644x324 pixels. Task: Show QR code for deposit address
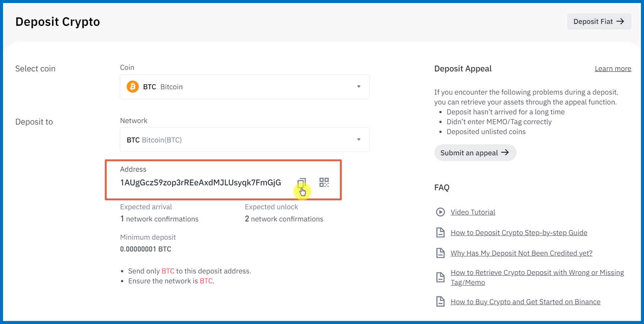pos(324,182)
